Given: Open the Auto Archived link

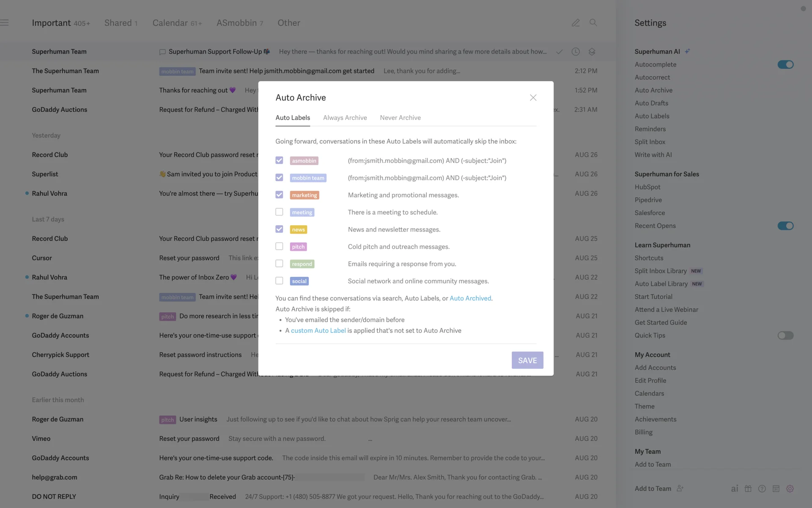Looking at the screenshot, I should [x=470, y=298].
